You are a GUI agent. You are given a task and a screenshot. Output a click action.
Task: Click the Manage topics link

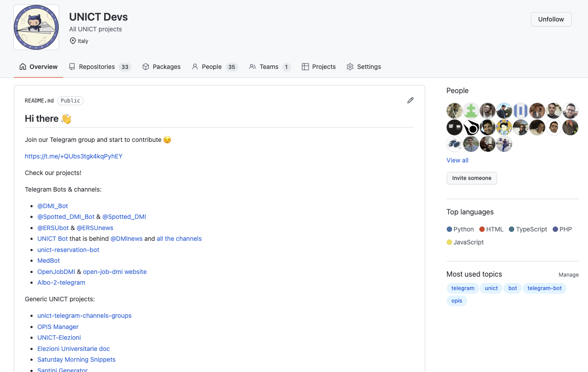point(569,275)
